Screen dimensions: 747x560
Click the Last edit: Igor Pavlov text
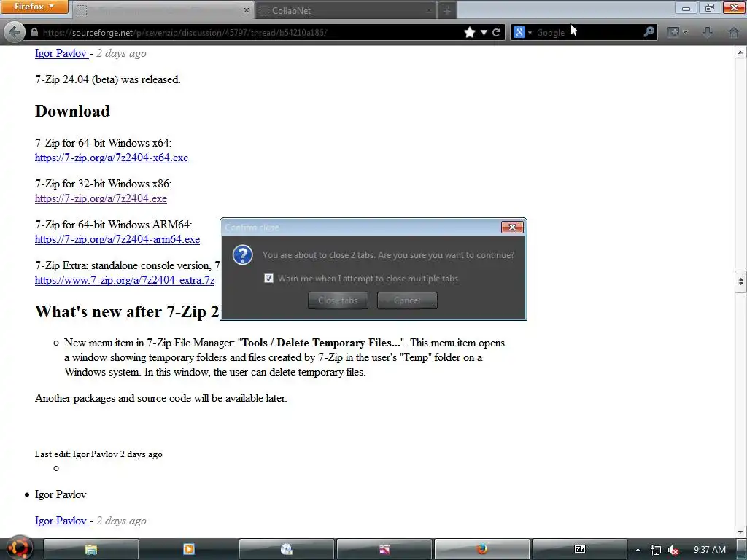click(x=98, y=454)
